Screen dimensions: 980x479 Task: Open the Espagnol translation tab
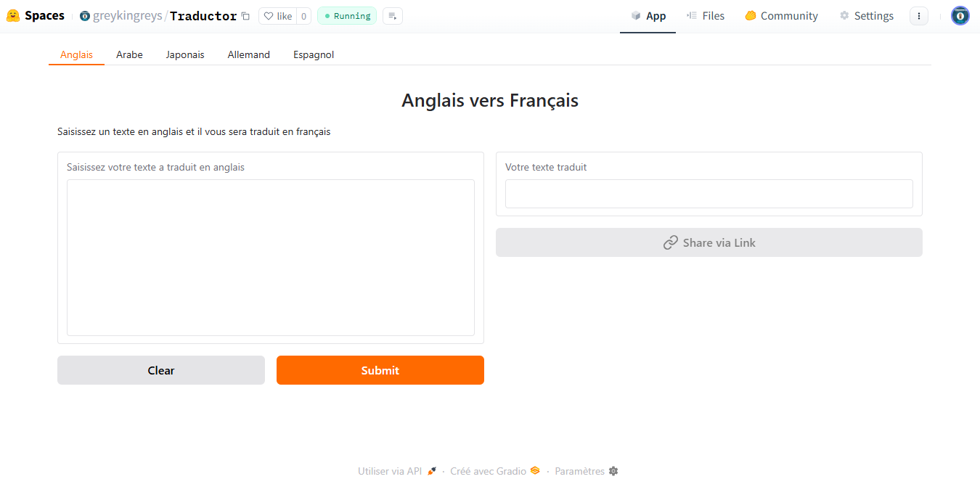click(x=313, y=54)
